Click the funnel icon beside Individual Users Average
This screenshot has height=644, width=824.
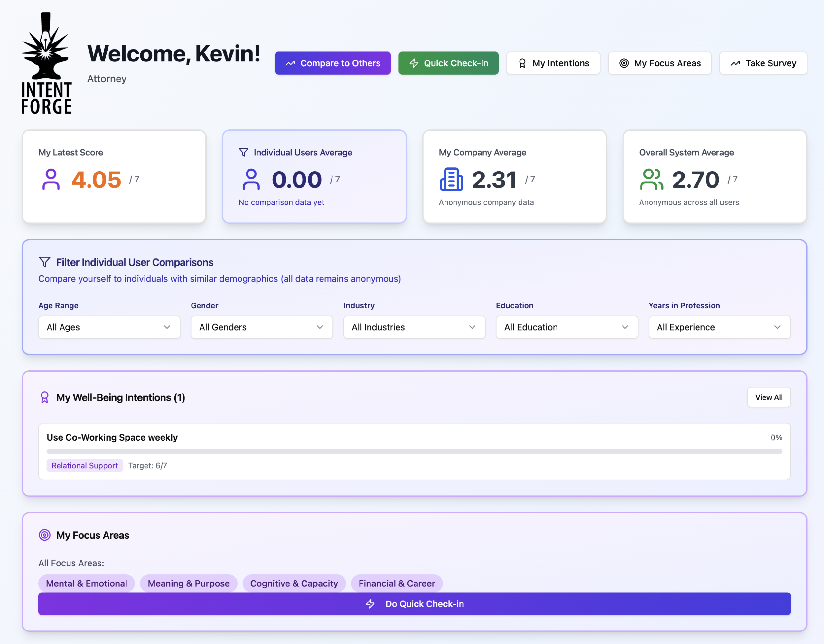[244, 153]
